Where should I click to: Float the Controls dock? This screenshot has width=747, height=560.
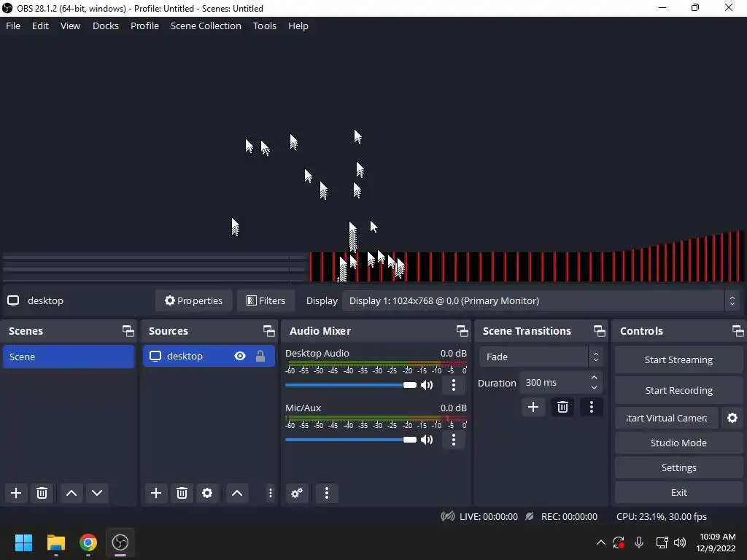coord(738,331)
